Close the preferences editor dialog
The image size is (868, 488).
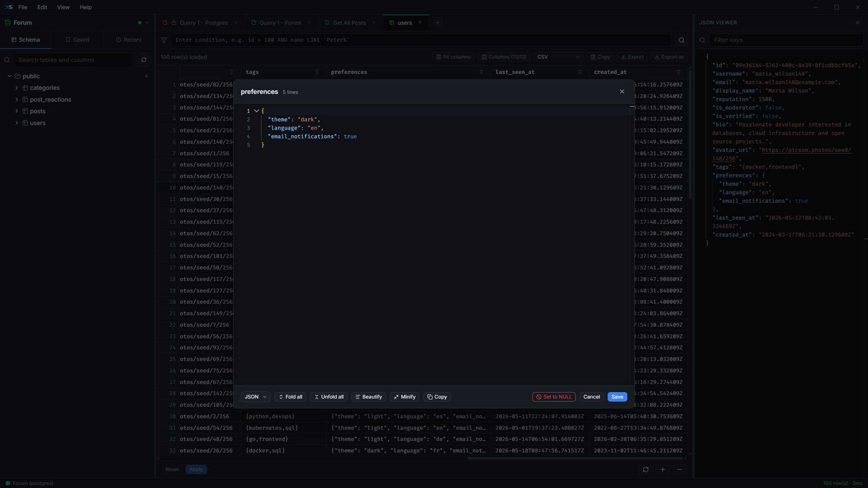[622, 91]
